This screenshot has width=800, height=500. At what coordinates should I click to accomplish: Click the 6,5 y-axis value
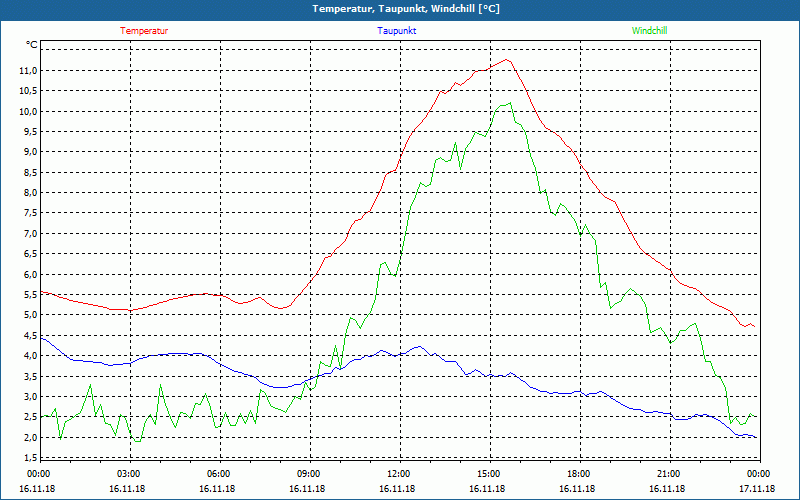30,254
